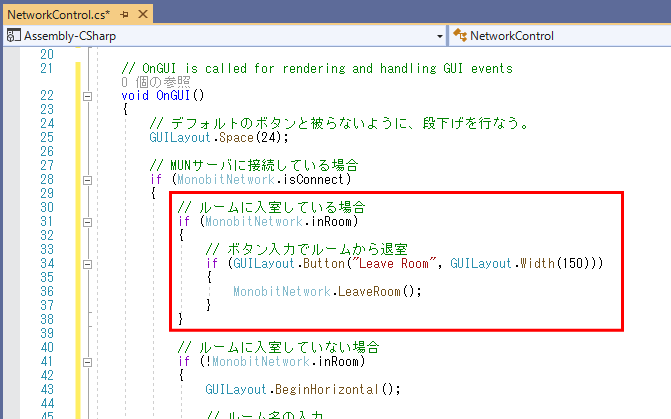Click 'MonobitNetwork.LeaveRoom();' call
671x419 pixels.
click(x=327, y=291)
